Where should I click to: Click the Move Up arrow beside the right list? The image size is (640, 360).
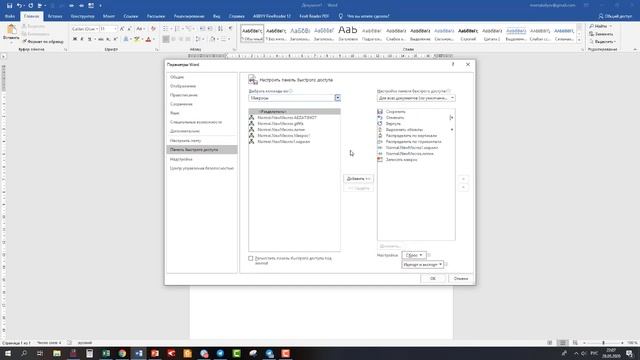tap(463, 179)
